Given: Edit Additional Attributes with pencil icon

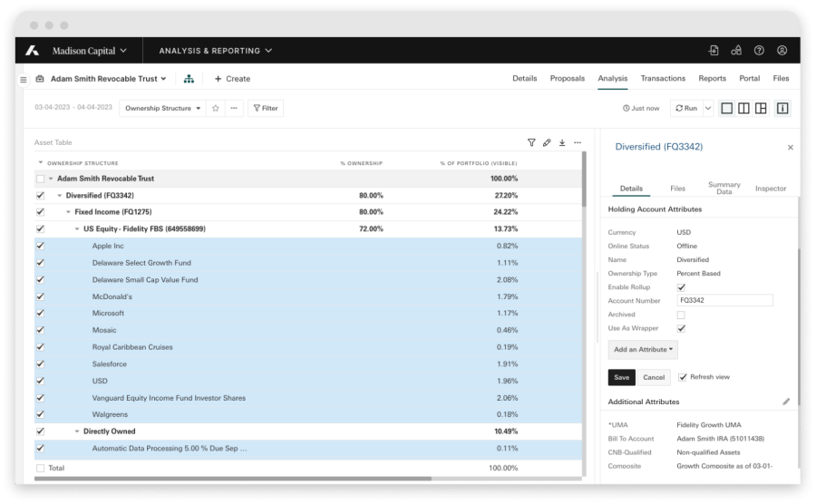Looking at the screenshot, I should point(786,402).
